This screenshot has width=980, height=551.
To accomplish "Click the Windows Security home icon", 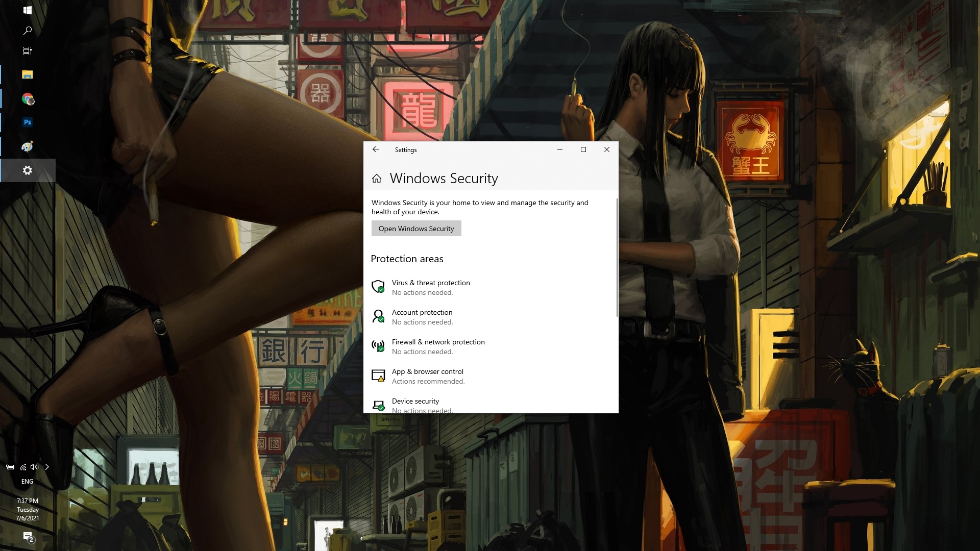I will pos(376,178).
